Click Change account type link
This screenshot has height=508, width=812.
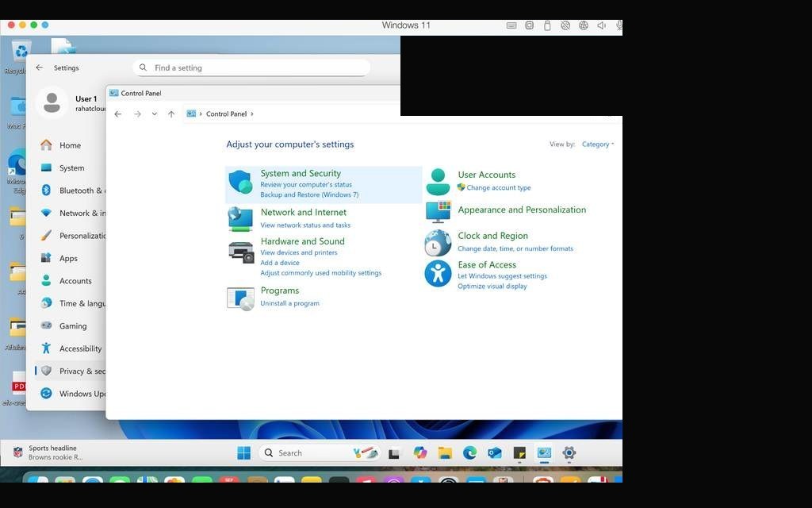pos(498,187)
